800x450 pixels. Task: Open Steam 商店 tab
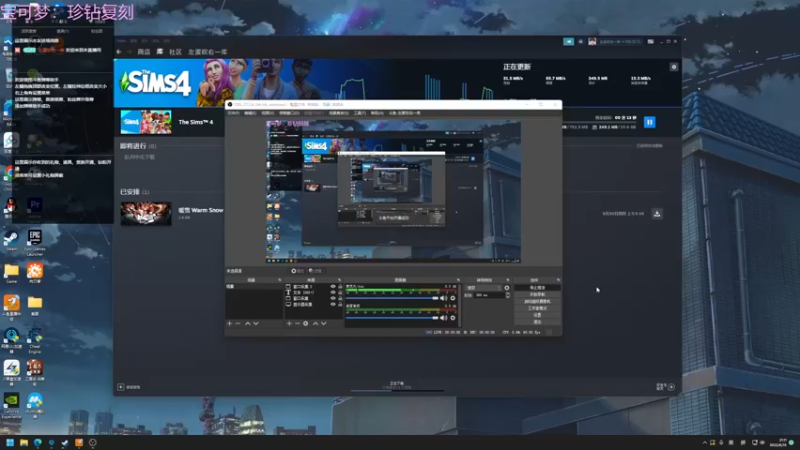click(x=144, y=52)
